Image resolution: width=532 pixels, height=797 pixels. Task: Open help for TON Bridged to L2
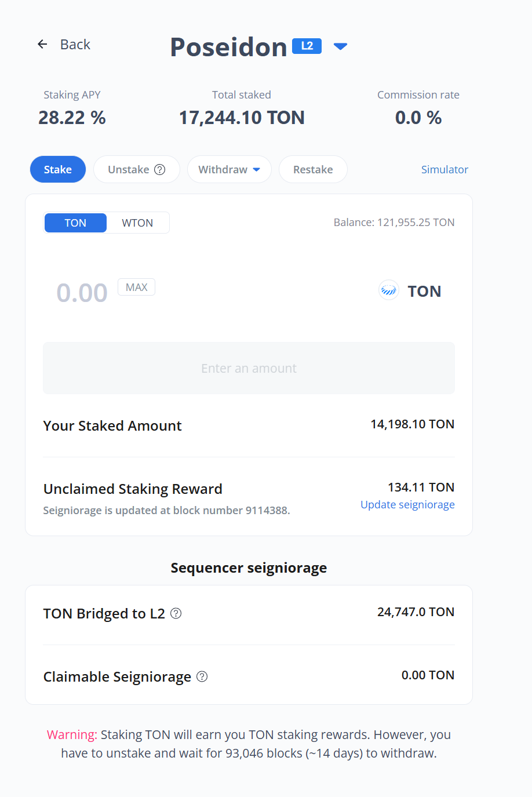(176, 613)
